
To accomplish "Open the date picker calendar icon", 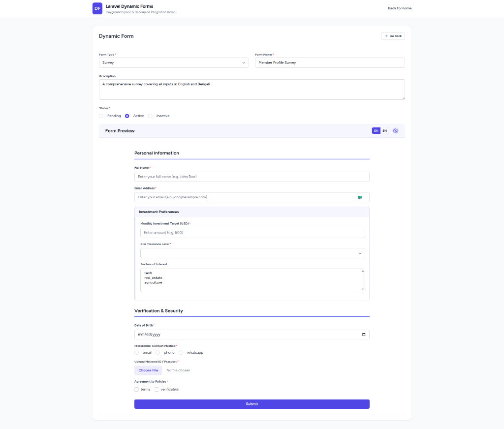I will (364, 335).
